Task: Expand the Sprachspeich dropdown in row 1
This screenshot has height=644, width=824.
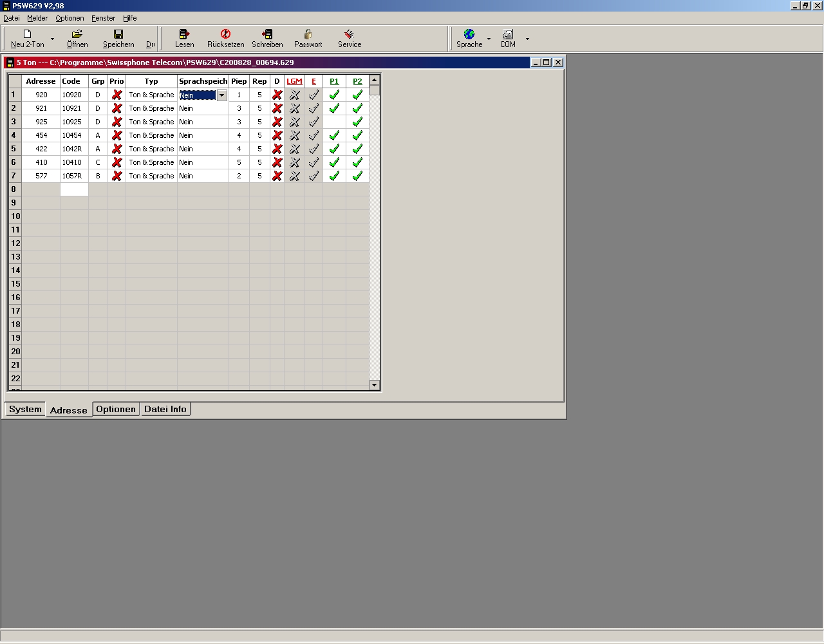Action: tap(221, 95)
